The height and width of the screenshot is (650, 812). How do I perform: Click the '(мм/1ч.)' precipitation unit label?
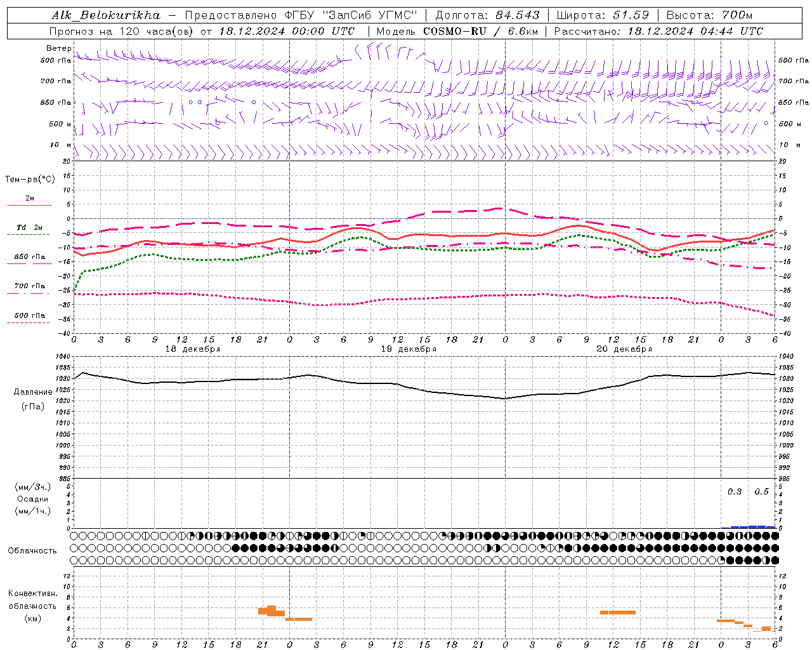click(x=33, y=511)
